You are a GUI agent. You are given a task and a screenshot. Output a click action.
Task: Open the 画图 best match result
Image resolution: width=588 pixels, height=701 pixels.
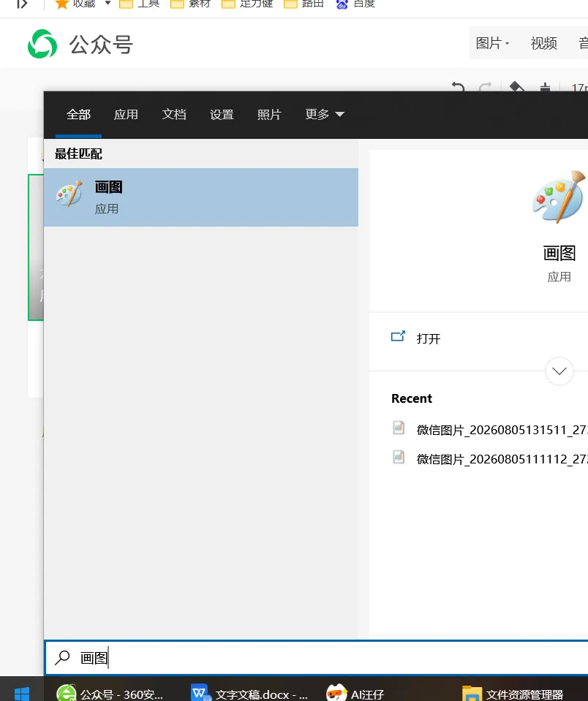pyautogui.click(x=201, y=197)
